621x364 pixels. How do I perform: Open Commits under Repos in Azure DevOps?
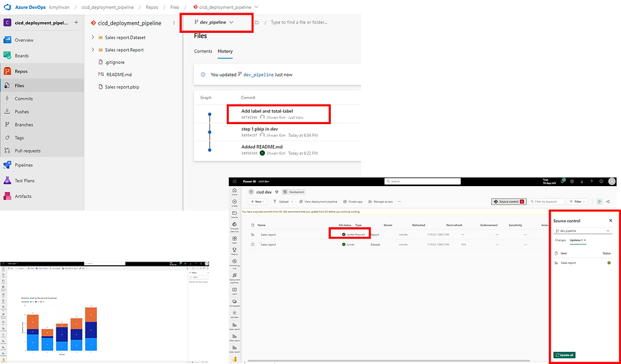pos(24,99)
